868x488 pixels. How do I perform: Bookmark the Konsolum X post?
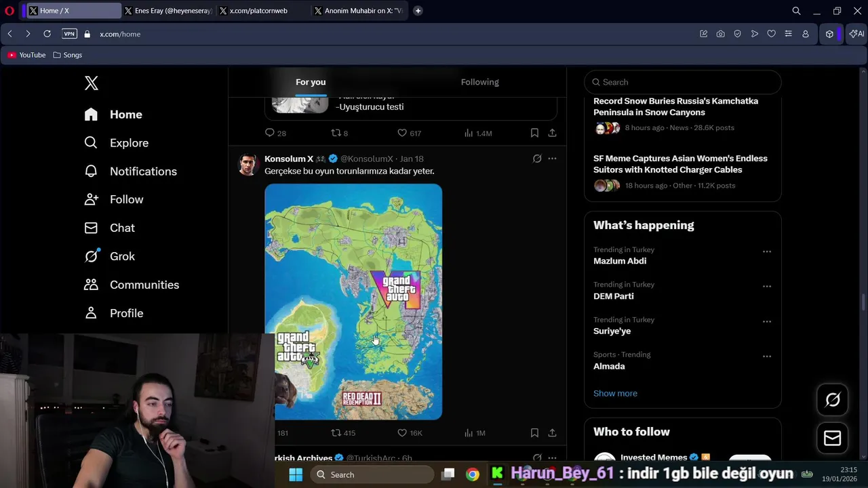534,432
